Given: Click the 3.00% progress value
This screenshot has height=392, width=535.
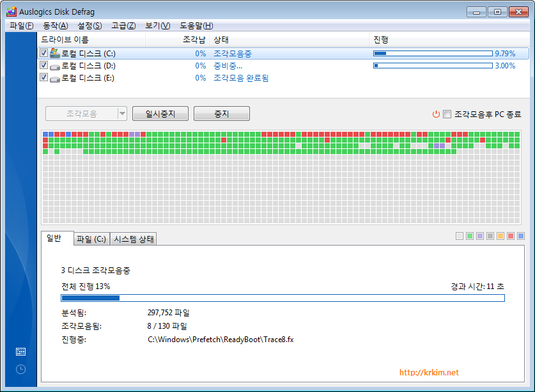Looking at the screenshot, I should [505, 66].
